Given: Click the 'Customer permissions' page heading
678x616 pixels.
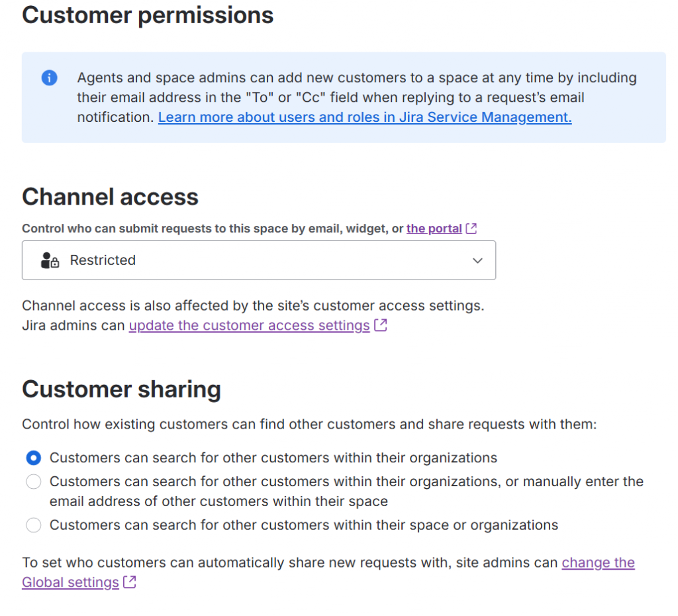Looking at the screenshot, I should (x=148, y=15).
